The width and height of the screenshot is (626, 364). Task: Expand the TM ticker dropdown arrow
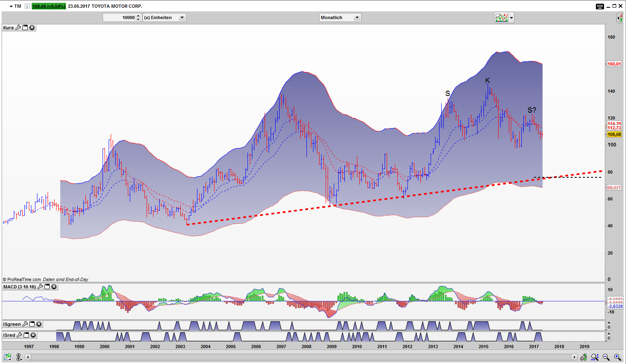tap(11, 7)
